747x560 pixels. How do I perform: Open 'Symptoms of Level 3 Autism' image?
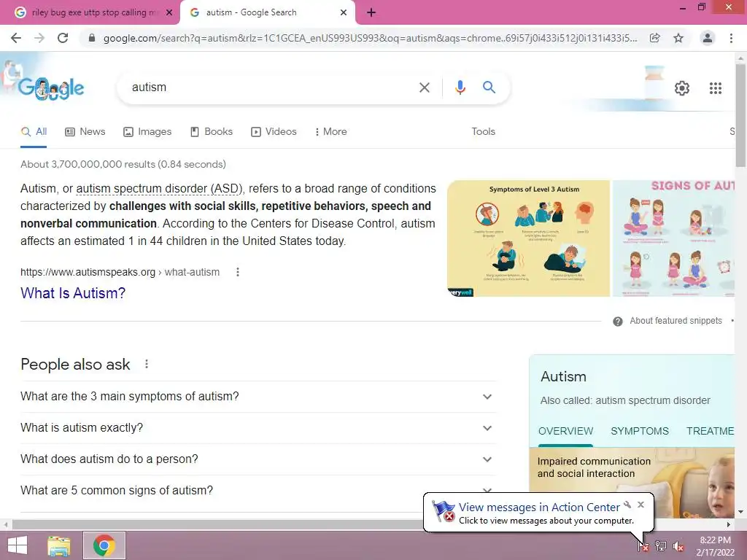tap(528, 238)
